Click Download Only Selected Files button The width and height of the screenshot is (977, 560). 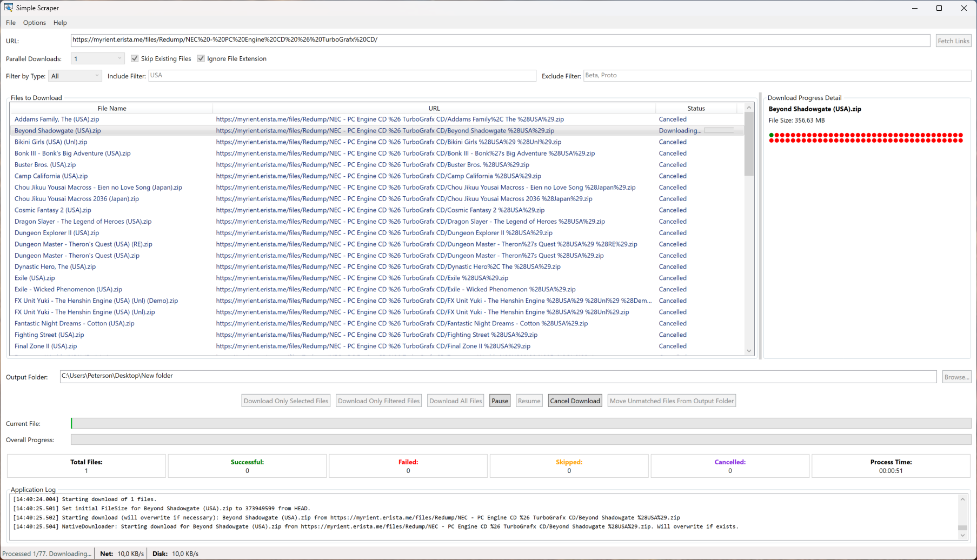[x=286, y=401]
